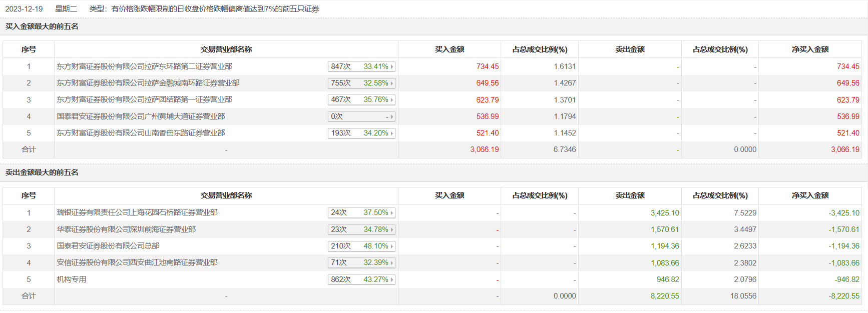The image size is (868, 313).
Task: Expand the 23次 34.78% stats box
Action: [x=361, y=229]
